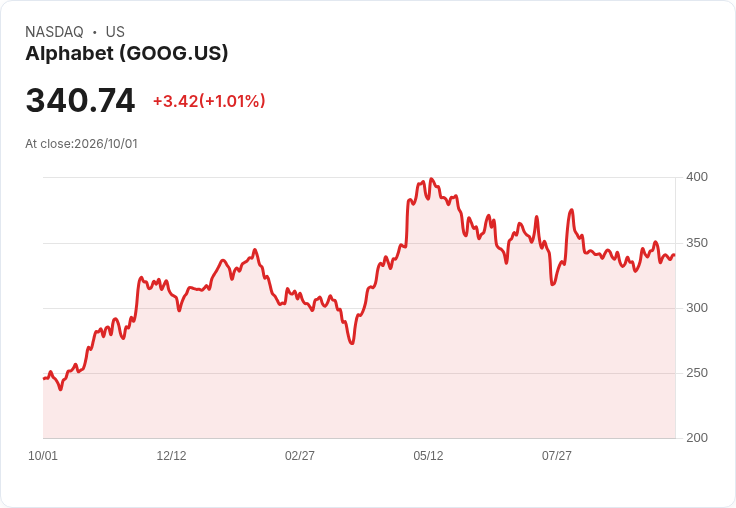Viewport: 736px width, 508px height.
Task: Click the final endpoint of the price line
Action: (x=675, y=255)
